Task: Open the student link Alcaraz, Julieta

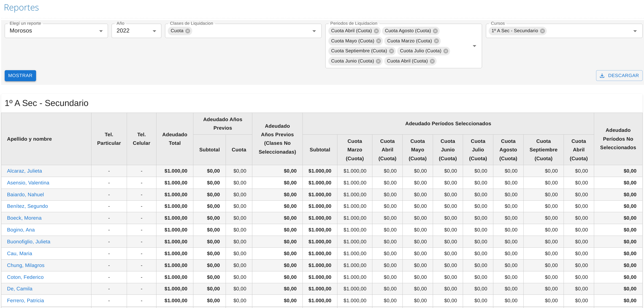Action: coord(25,171)
